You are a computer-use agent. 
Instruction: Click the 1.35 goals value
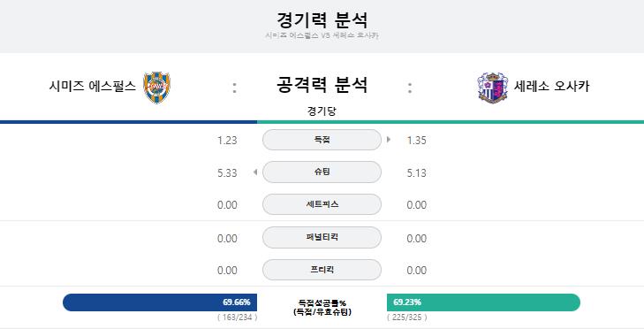(x=416, y=141)
